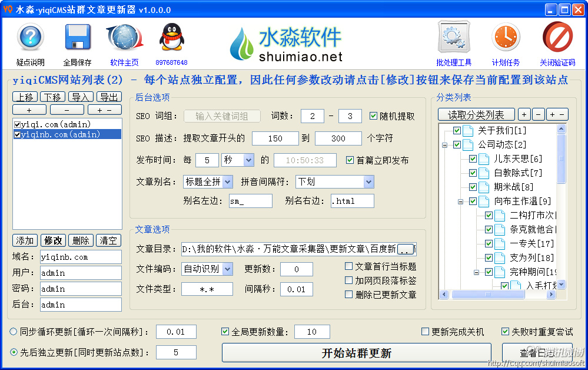The height and width of the screenshot is (370, 588).
Task: Click the 导出 export button
Action: (x=109, y=97)
